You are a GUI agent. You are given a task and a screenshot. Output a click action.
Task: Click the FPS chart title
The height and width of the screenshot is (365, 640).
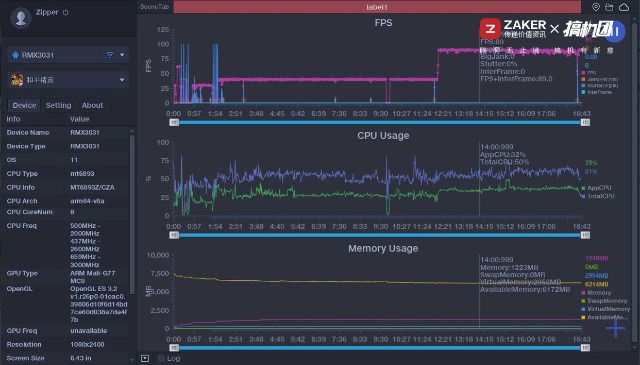(x=383, y=23)
